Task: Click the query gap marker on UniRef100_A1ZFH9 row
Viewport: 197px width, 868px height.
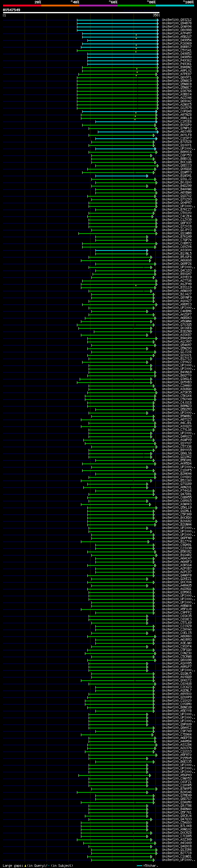Action: click(136, 285)
